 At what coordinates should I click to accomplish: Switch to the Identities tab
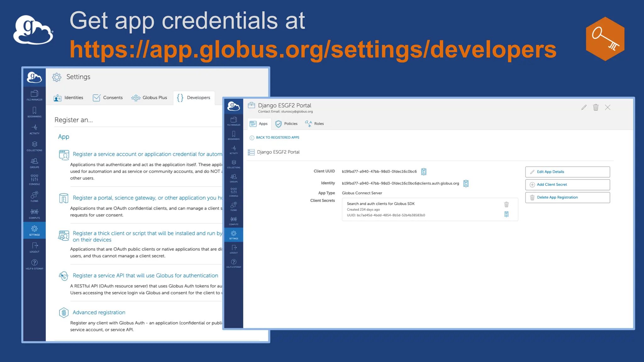(x=69, y=98)
